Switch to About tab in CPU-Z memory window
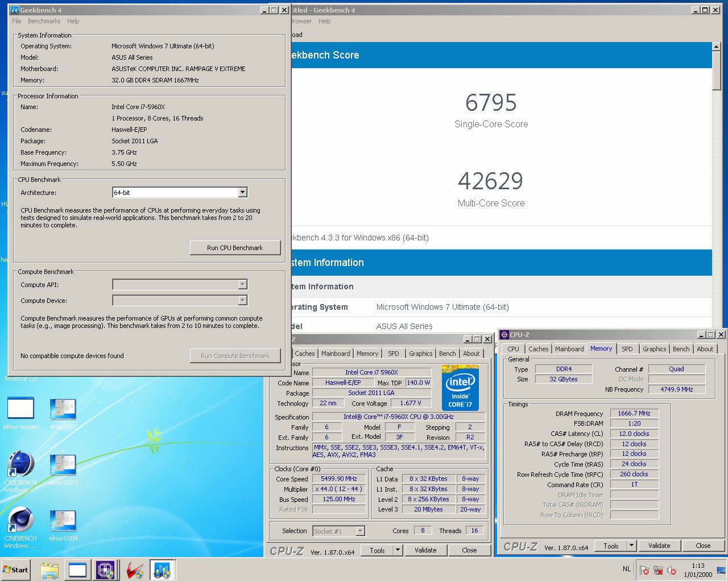The width and height of the screenshot is (728, 582). pos(705,349)
